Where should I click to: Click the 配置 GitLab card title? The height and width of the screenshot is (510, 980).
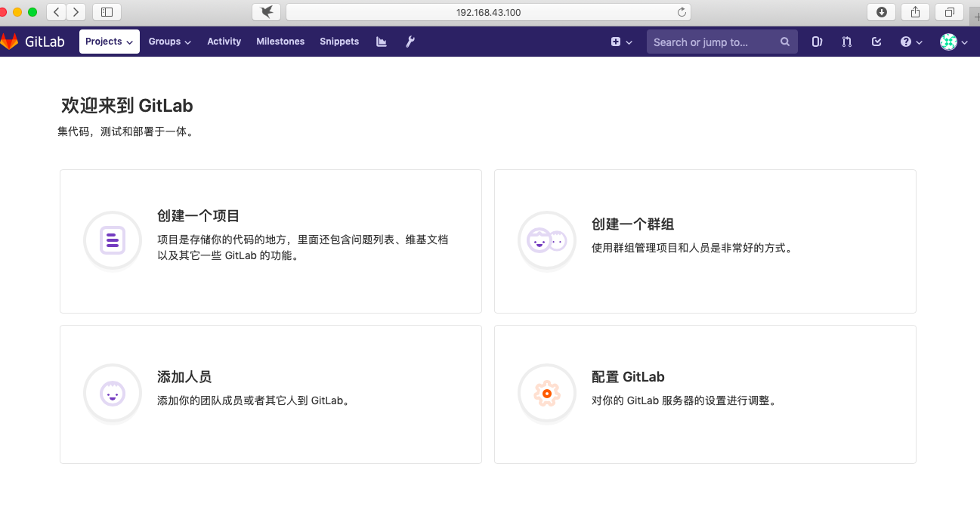click(628, 377)
